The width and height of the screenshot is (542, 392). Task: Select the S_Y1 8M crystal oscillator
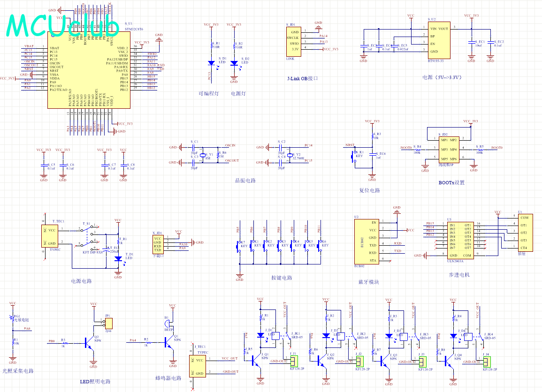(x=203, y=155)
